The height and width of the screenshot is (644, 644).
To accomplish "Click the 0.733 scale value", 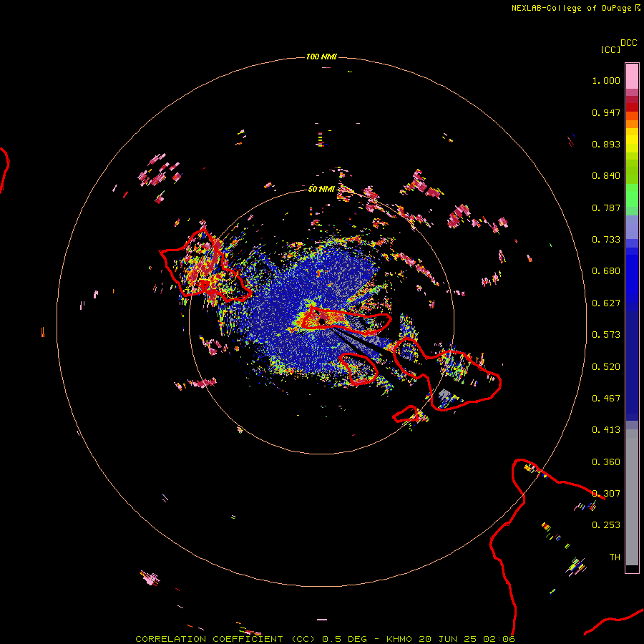I will [606, 240].
